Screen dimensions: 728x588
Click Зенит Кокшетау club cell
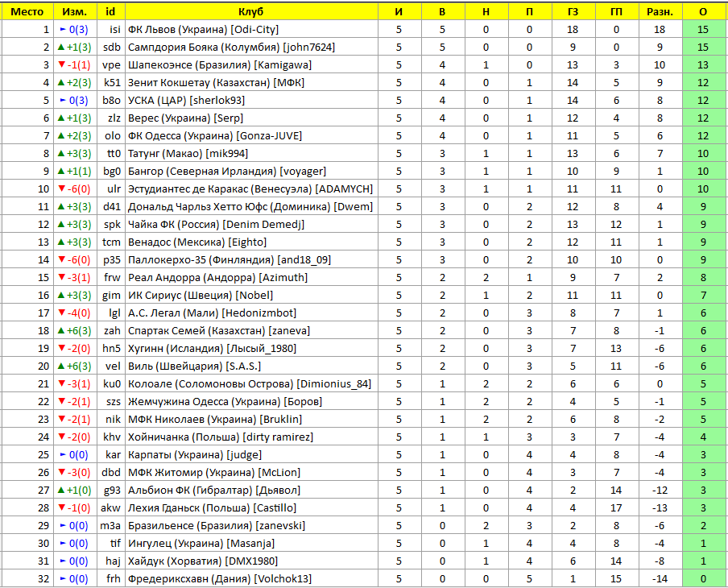click(251, 83)
